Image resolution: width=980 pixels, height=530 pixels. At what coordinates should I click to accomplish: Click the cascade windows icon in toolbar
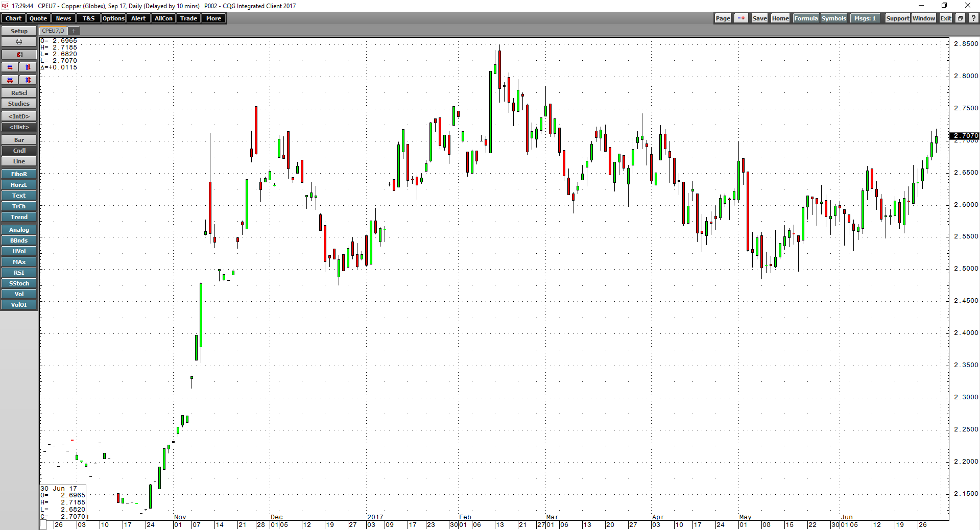coord(960,18)
